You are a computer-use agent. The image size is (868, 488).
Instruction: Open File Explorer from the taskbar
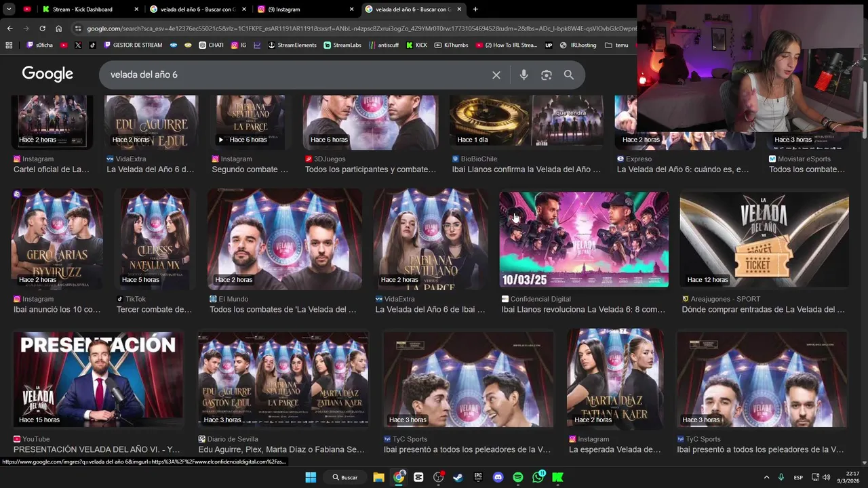click(378, 477)
